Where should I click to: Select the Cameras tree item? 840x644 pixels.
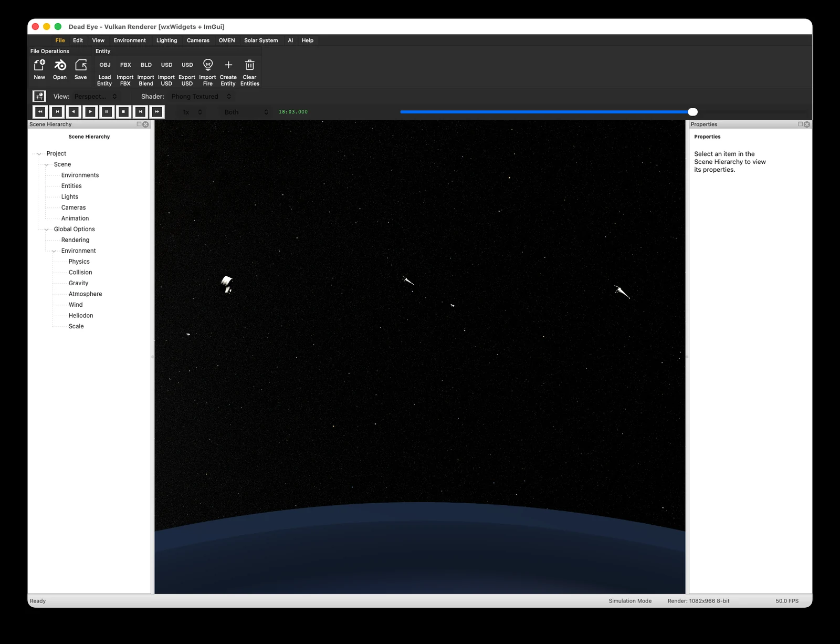click(73, 207)
